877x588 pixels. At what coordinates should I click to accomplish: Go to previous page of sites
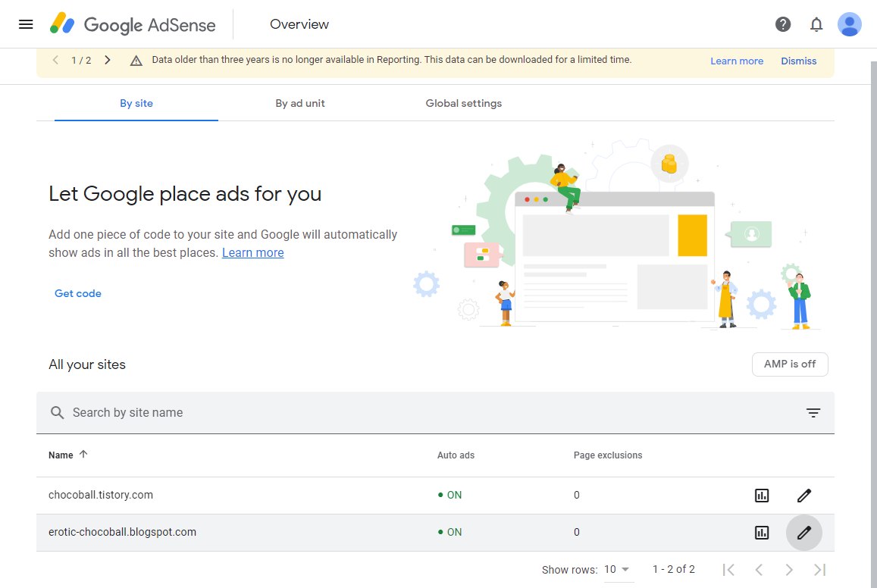coord(759,570)
